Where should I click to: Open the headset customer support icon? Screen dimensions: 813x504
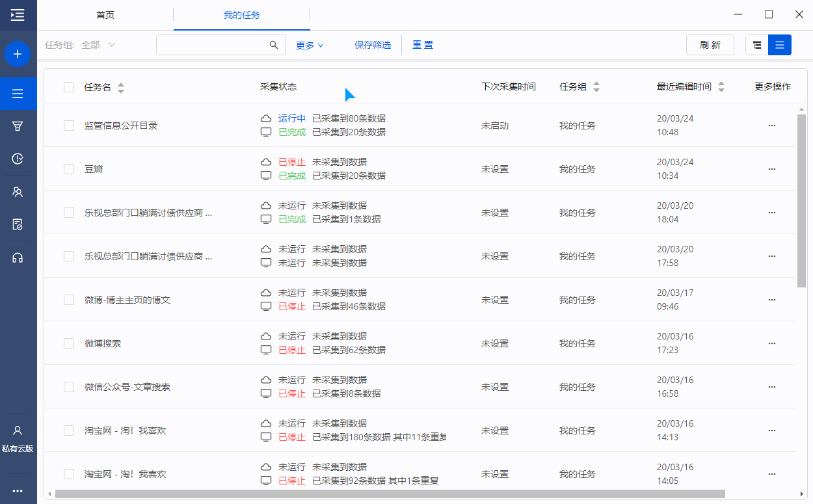coord(18,258)
